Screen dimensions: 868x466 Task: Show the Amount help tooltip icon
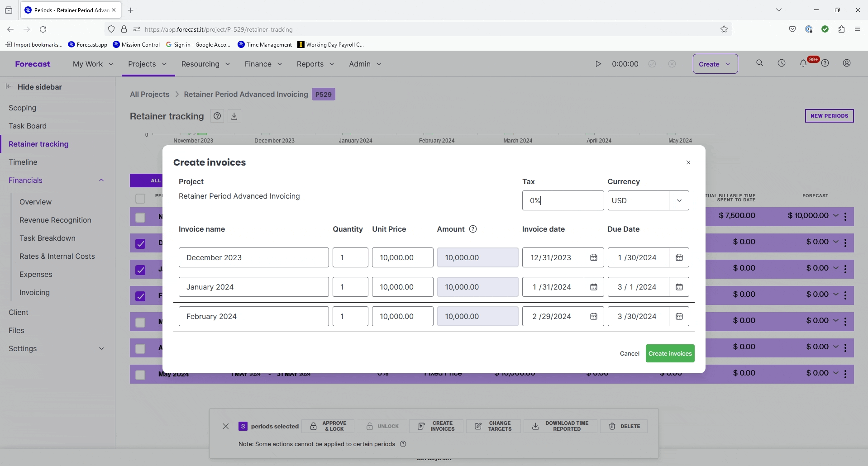click(x=473, y=229)
